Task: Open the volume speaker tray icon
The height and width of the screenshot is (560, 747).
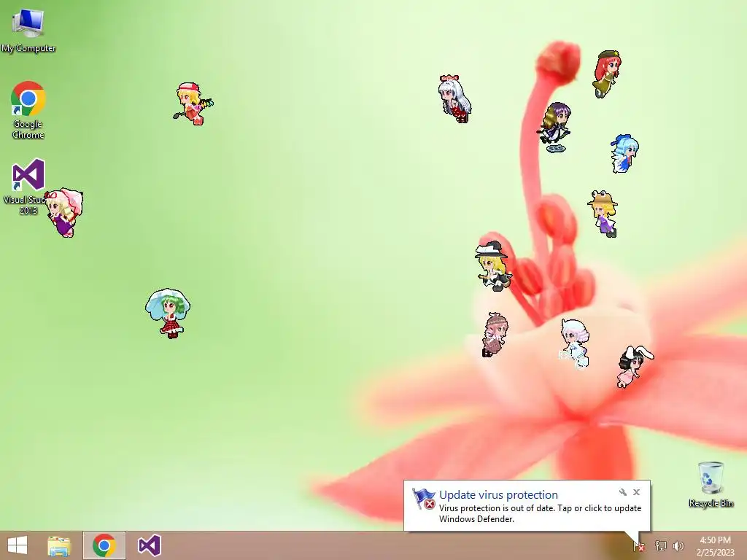Action: tap(678, 545)
